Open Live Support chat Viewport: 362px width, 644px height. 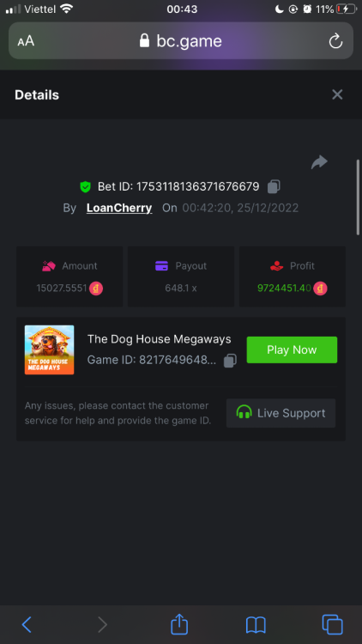281,413
